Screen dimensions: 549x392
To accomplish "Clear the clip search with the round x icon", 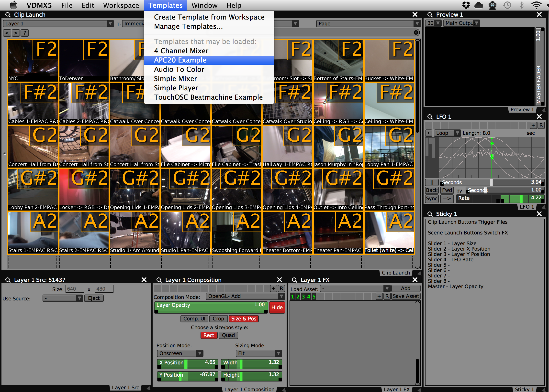I will (x=416, y=32).
